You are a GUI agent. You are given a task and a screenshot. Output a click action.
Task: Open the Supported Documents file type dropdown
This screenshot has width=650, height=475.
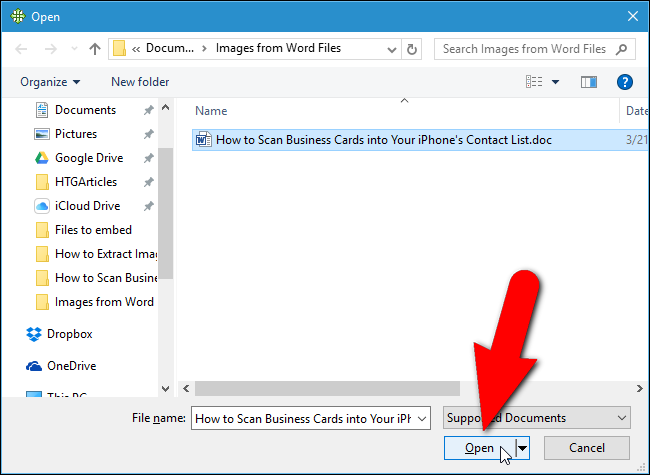tap(537, 418)
